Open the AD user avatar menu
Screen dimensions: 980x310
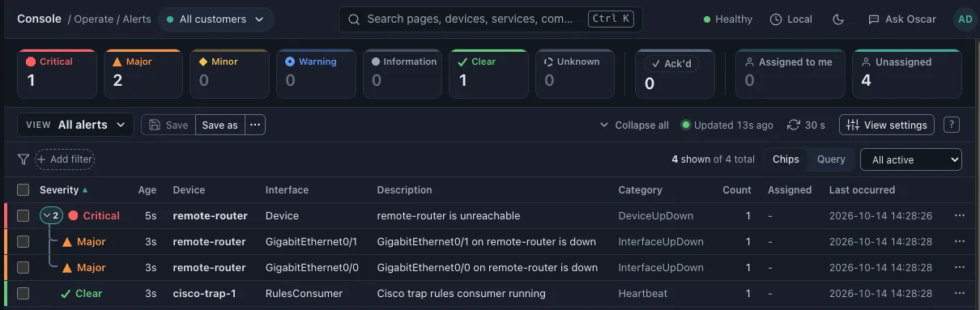(x=965, y=19)
